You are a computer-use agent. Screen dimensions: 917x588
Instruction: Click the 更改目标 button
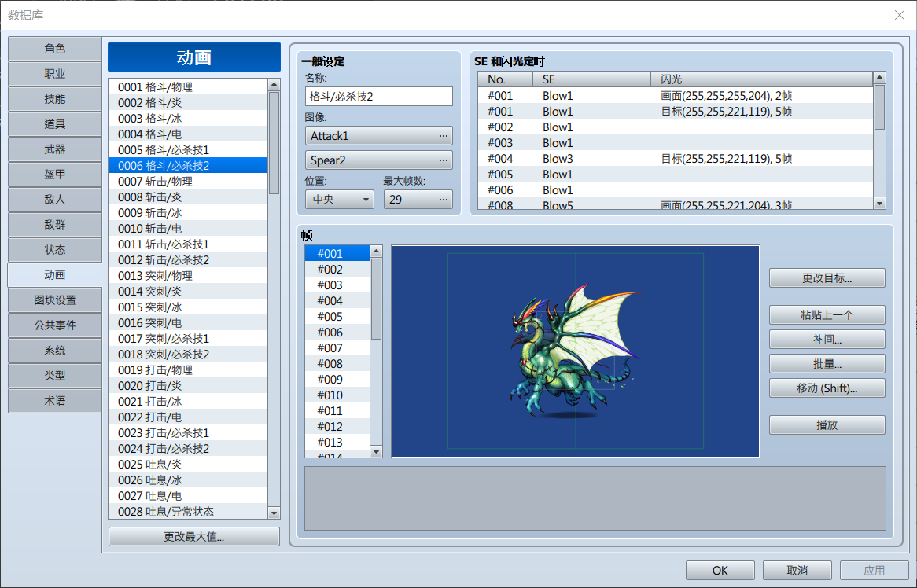827,278
